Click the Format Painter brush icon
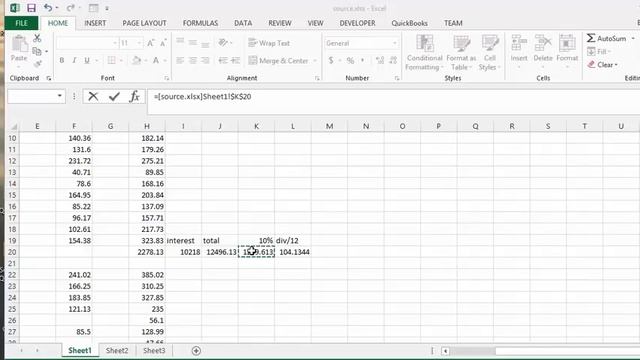This screenshot has height=360, width=640. pos(38,64)
